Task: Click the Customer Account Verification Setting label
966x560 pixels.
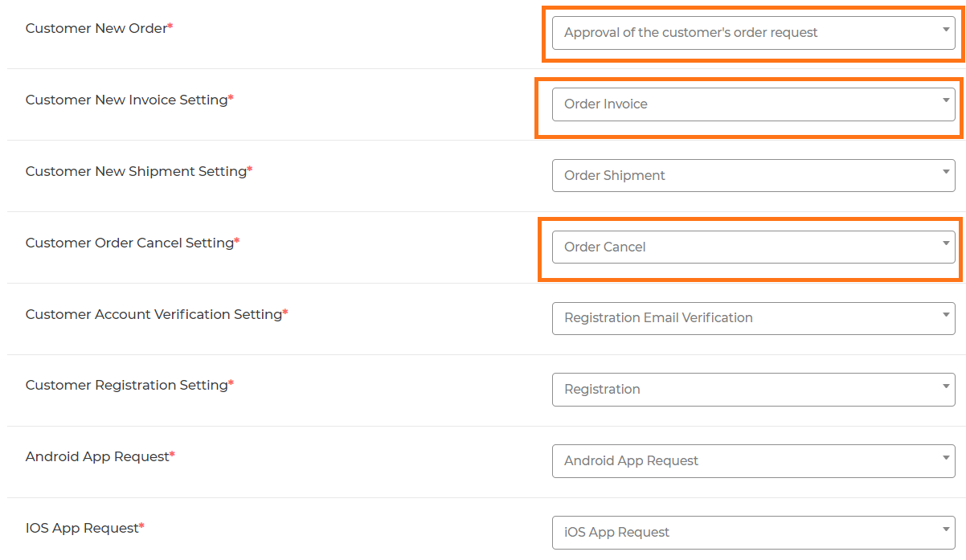Action: point(153,314)
